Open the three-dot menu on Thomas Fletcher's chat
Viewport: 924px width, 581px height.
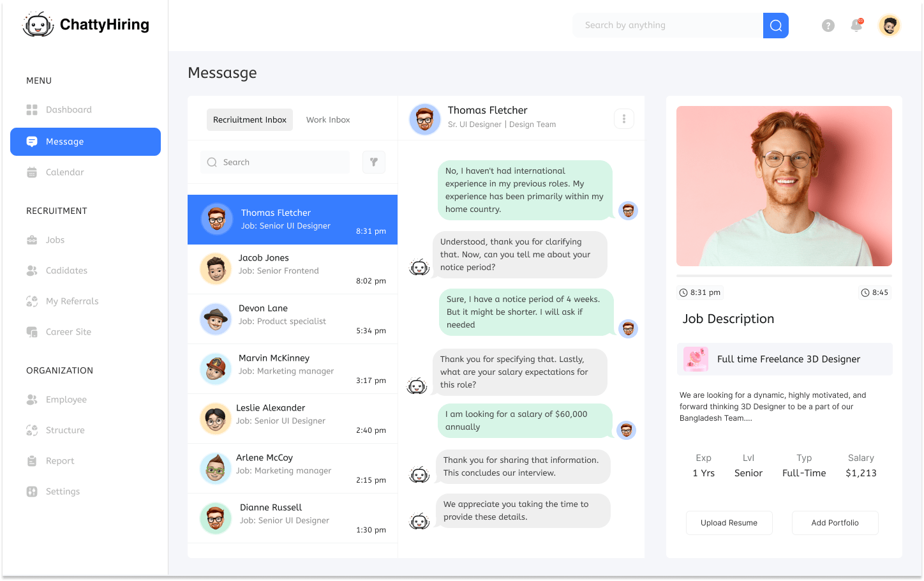coord(623,118)
